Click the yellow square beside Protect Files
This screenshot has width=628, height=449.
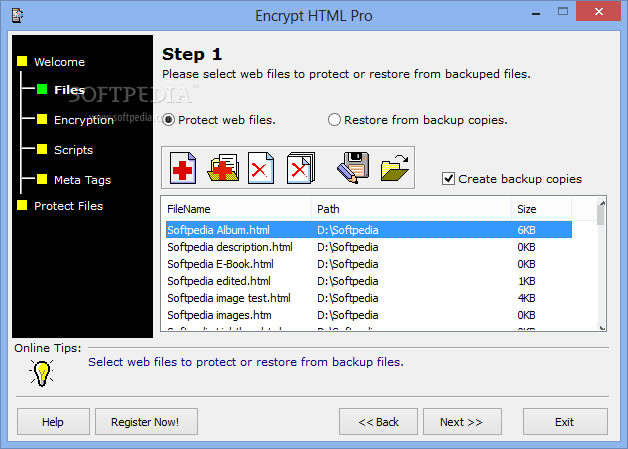[x=22, y=205]
